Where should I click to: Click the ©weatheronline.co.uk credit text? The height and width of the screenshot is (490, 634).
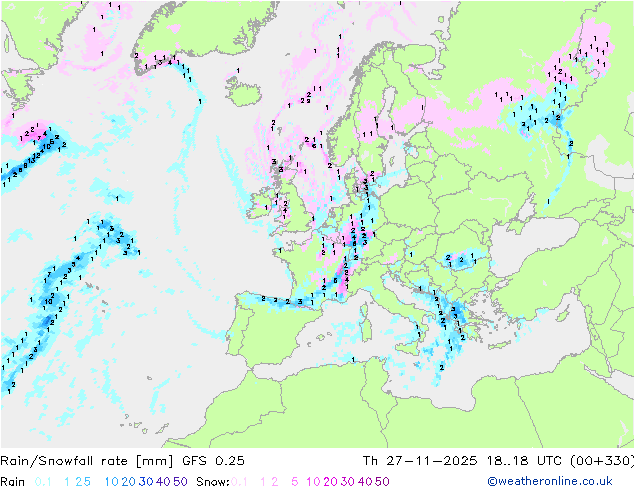pyautogui.click(x=550, y=481)
